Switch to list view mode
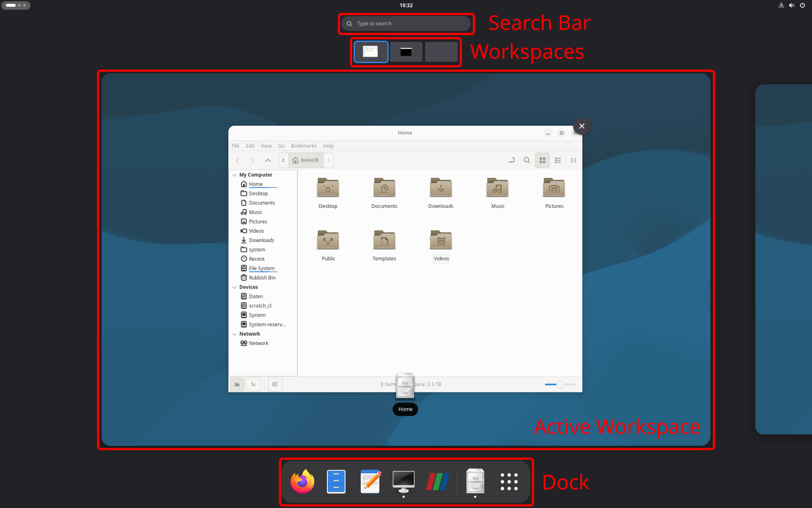Viewport: 812px width, 508px height. click(x=558, y=160)
